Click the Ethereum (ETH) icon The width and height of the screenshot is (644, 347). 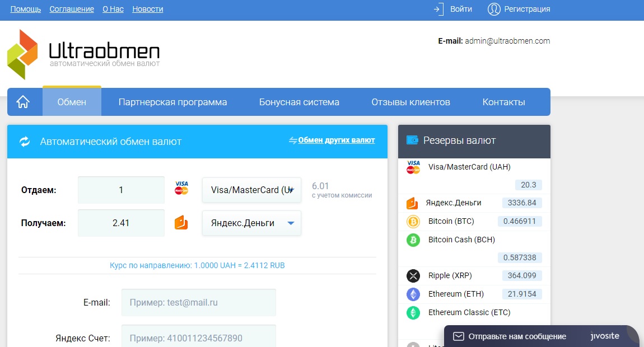[413, 294]
